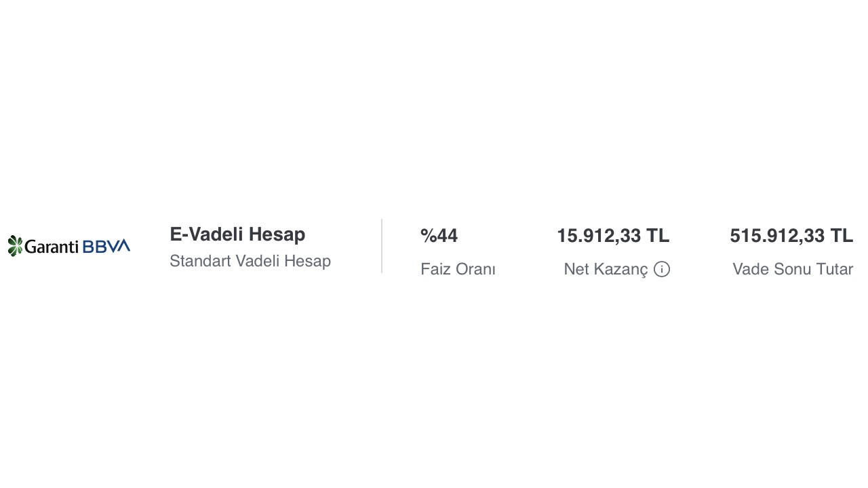Image resolution: width=868 pixels, height=488 pixels.
Task: Click the vertical divider after the account name
Action: pyautogui.click(x=382, y=246)
